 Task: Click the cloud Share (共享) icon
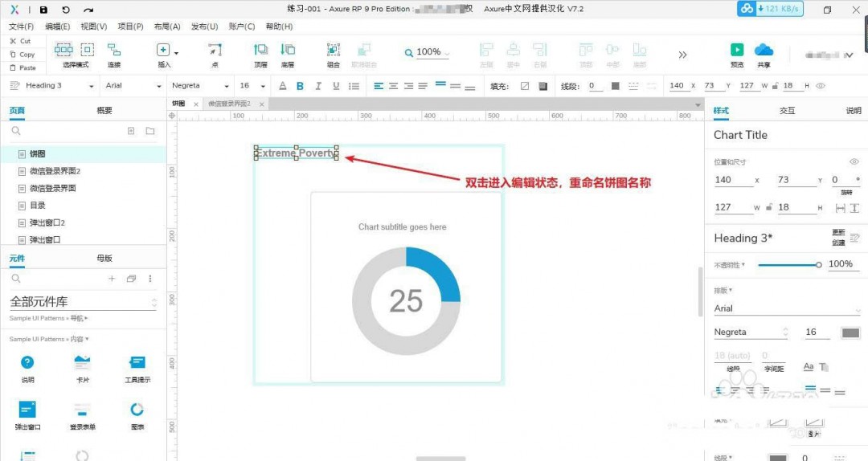coord(764,50)
